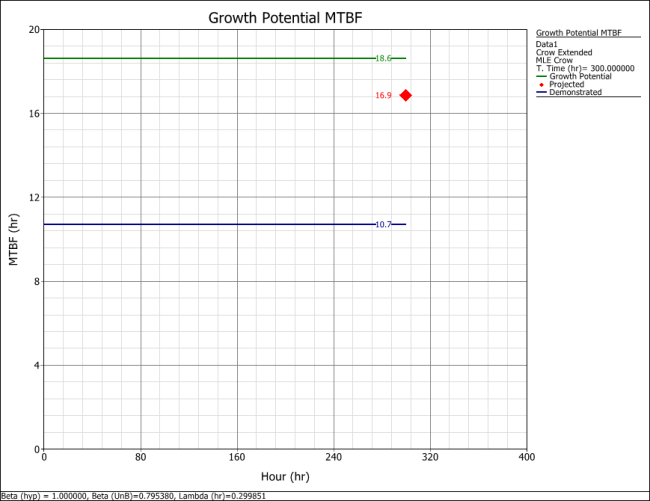Select the MTBF (hr) y-axis title

point(14,239)
